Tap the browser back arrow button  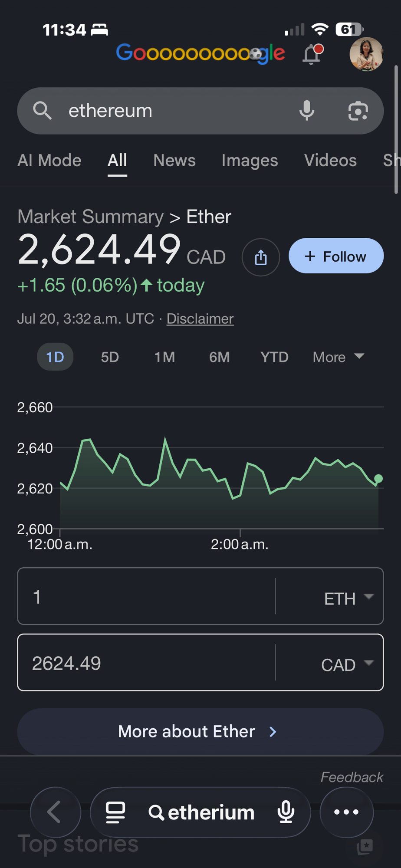55,812
